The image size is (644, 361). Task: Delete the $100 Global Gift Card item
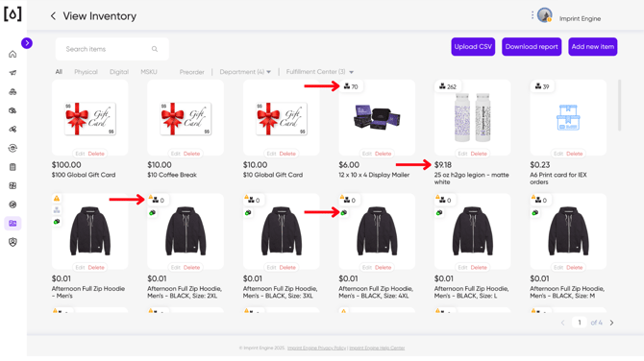[96, 154]
